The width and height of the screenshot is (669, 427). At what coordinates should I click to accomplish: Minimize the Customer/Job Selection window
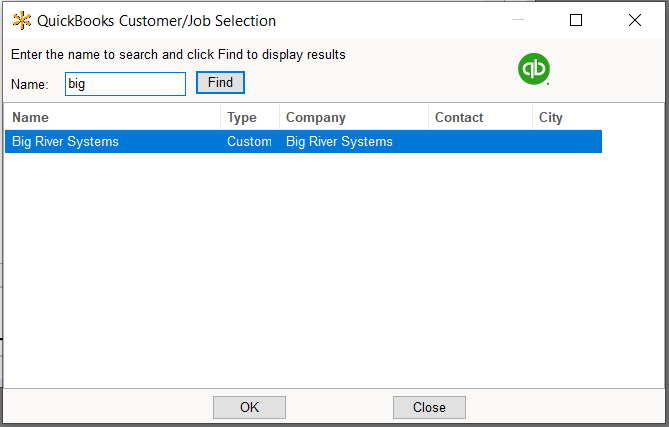(x=518, y=20)
